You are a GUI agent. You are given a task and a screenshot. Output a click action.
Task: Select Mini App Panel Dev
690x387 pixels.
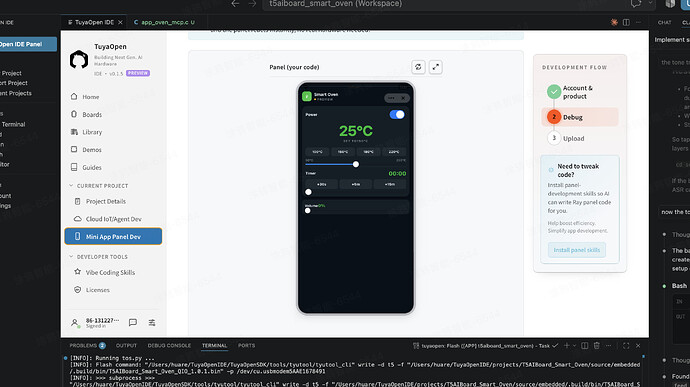[x=114, y=236]
